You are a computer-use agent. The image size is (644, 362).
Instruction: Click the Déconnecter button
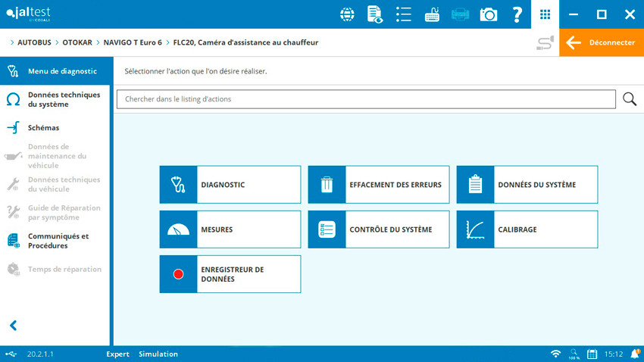click(x=602, y=42)
